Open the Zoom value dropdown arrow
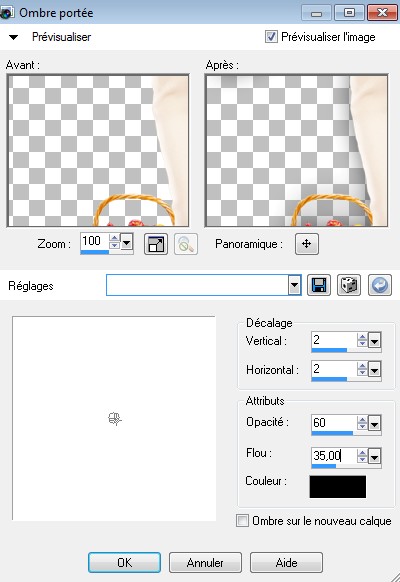This screenshot has width=400, height=582. point(127,243)
